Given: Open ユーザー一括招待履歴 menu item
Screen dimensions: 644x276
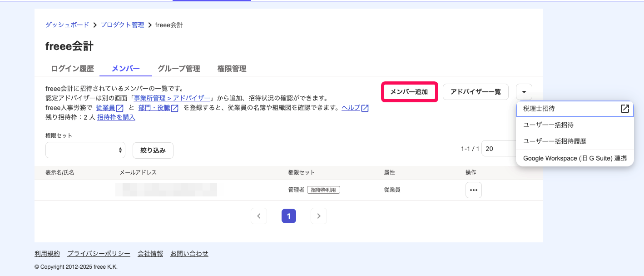Looking at the screenshot, I should pos(575,141).
